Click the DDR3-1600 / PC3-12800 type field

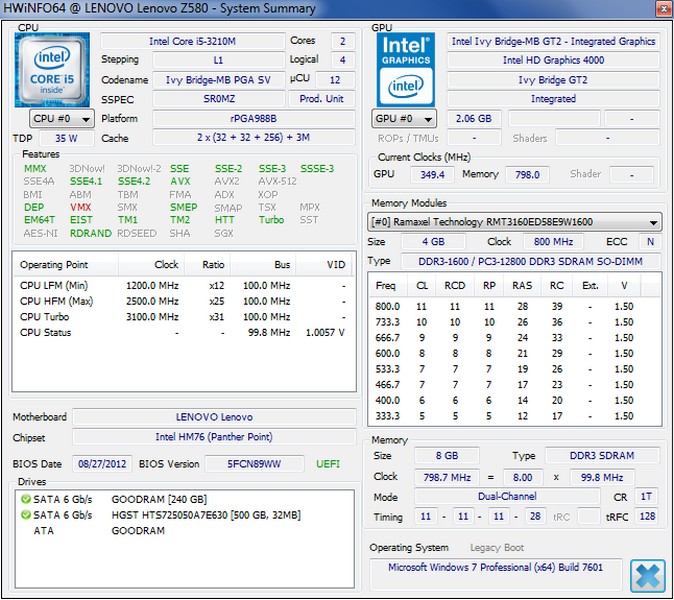[x=531, y=261]
